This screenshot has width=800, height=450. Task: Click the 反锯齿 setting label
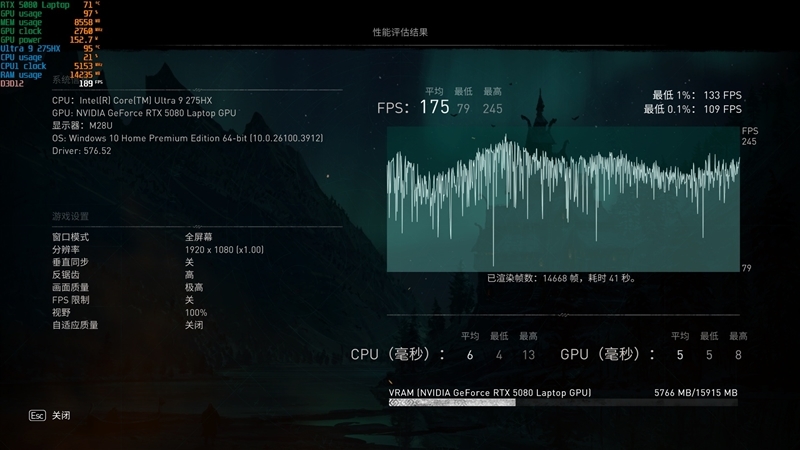[66, 275]
